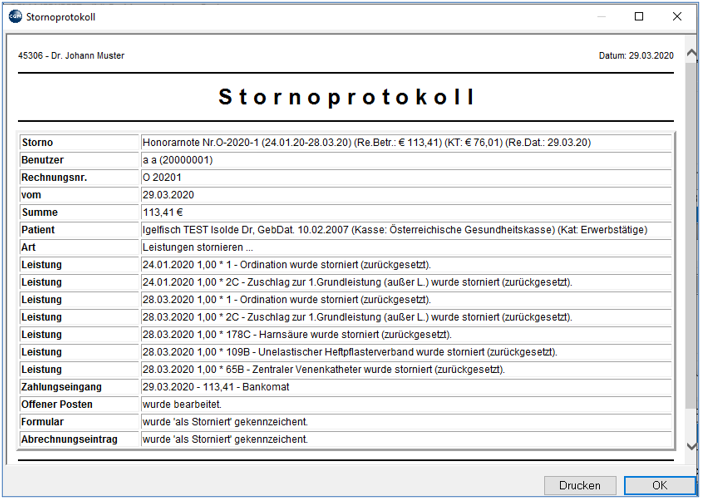The image size is (701, 499).
Task: Minimize the Stornoprotokoll window
Action: pos(602,17)
